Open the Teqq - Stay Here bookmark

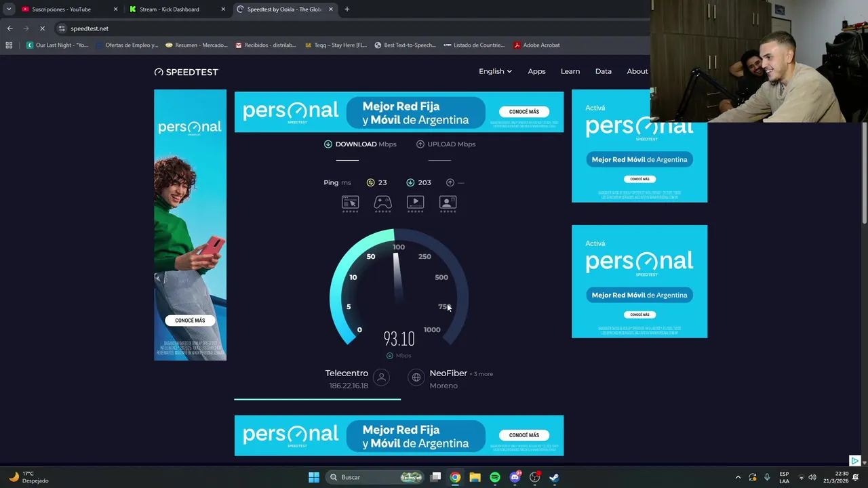336,45
